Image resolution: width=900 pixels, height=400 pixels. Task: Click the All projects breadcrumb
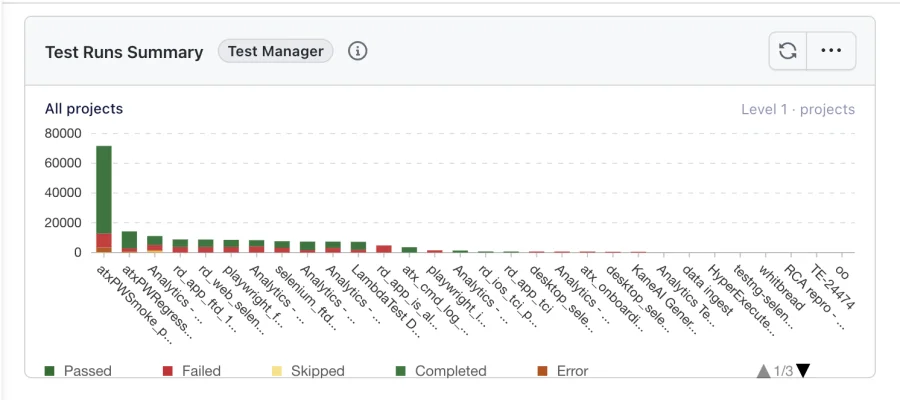84,108
